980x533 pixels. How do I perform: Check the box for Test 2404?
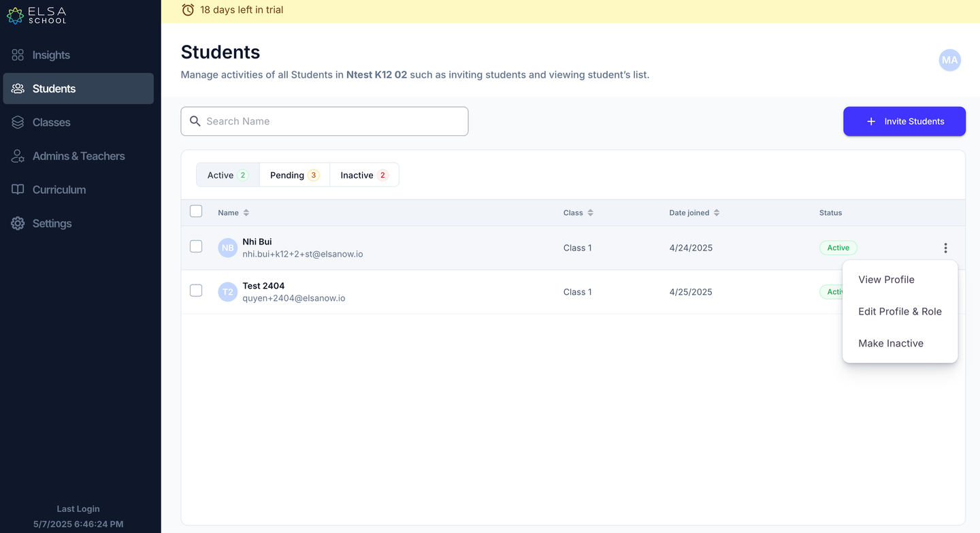point(196,291)
